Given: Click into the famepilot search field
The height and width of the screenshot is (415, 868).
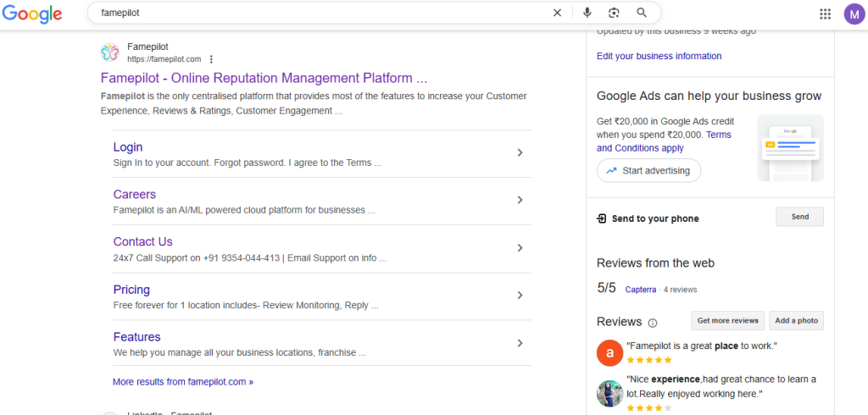Looking at the screenshot, I should [x=321, y=13].
